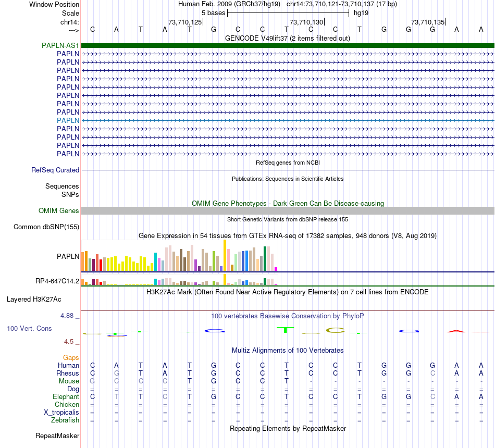Image resolution: width=495 pixels, height=448 pixels.
Task: Click the OMIM Genes track label
Action: [58, 210]
